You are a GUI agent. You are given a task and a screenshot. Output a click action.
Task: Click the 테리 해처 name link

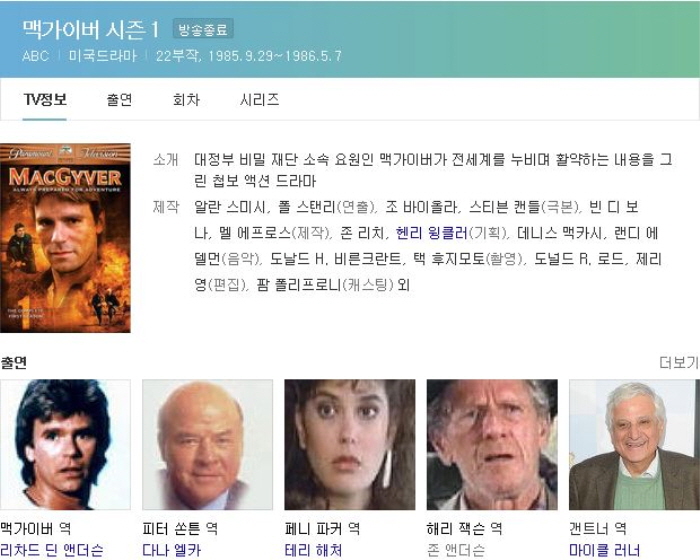pos(314,550)
